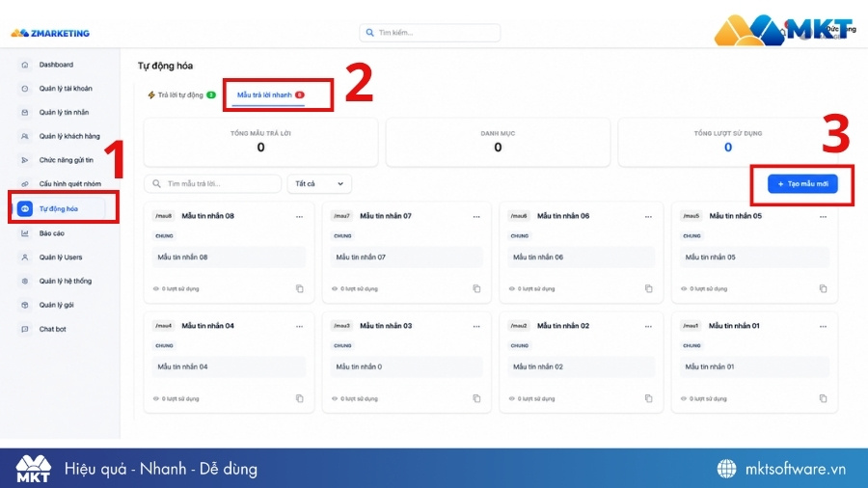Open options menu for Mẫu tin nhắn 06
The width and height of the screenshot is (868, 488).
tap(648, 217)
